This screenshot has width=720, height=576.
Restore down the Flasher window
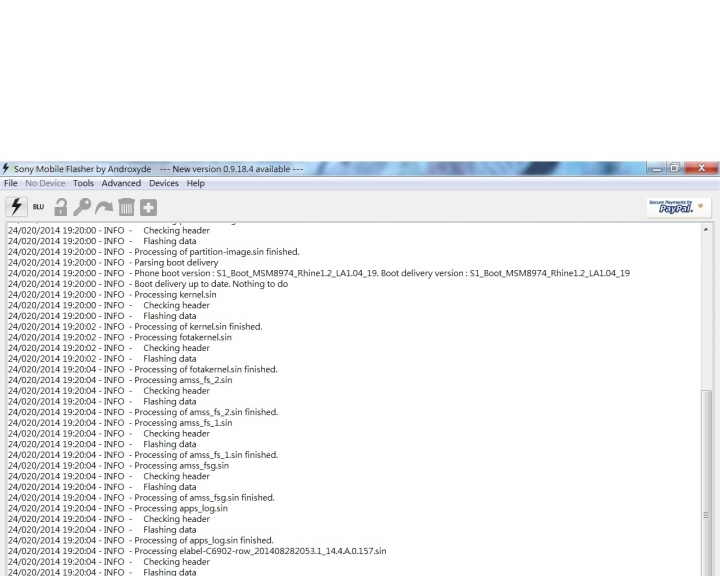point(675,168)
